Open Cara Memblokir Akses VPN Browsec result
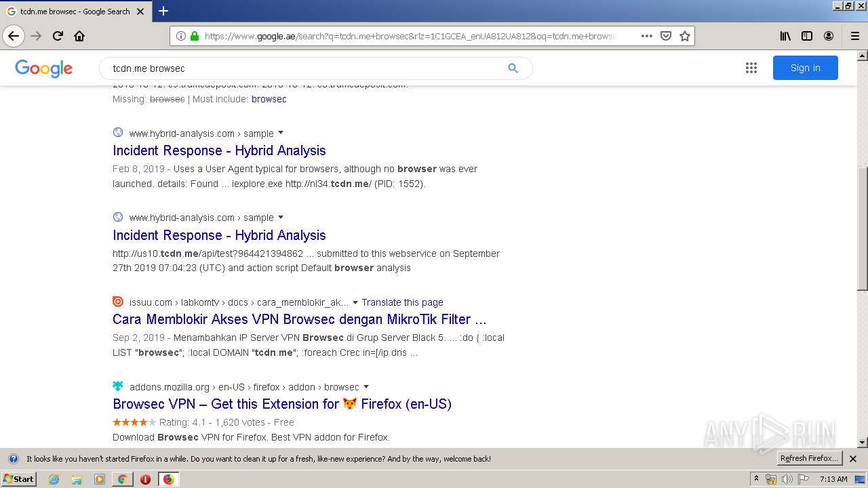The height and width of the screenshot is (488, 868). coord(300,319)
